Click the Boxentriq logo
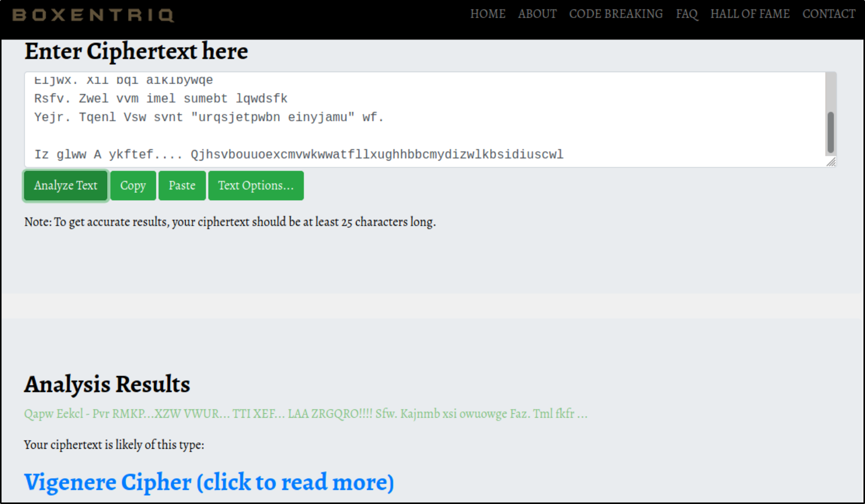 [93, 15]
